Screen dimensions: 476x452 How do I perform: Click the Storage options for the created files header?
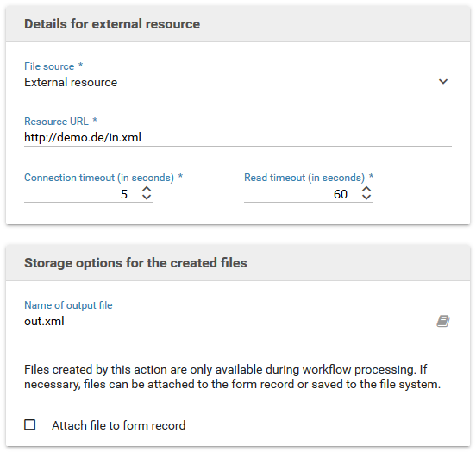135,263
